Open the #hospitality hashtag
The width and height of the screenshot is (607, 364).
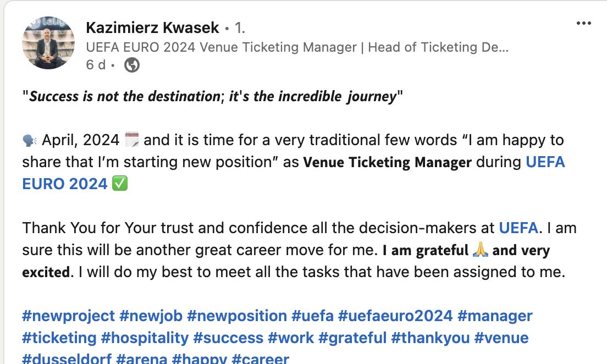tap(145, 338)
